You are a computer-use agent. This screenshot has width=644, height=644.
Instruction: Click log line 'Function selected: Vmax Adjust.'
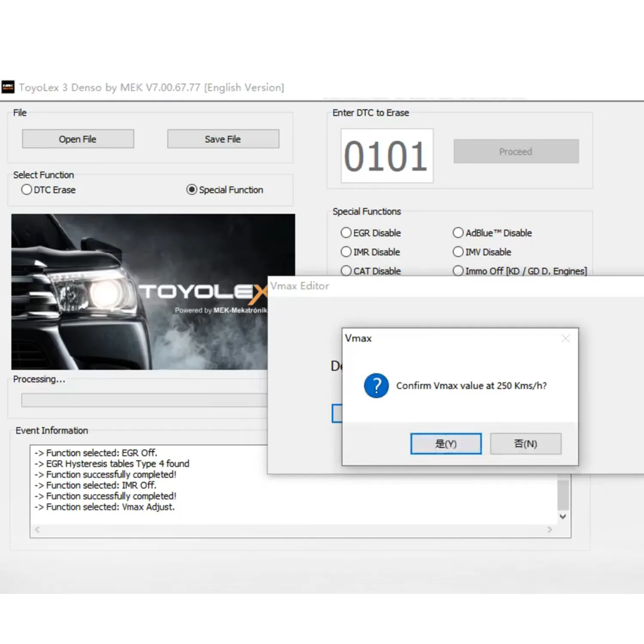click(x=104, y=507)
